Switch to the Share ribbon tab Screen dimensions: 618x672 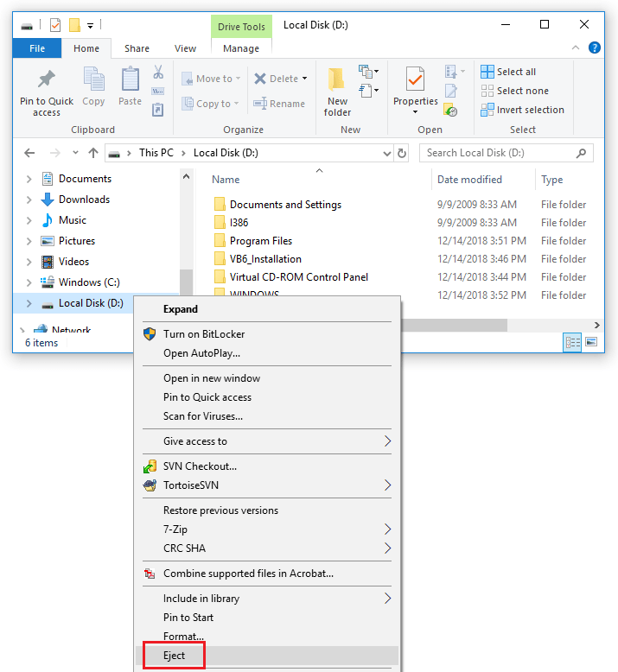click(x=137, y=48)
